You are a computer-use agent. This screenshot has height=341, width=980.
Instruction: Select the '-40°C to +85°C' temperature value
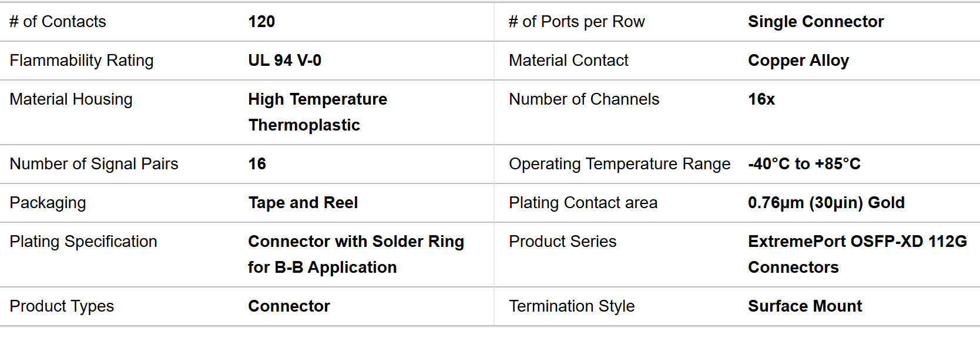click(x=804, y=164)
